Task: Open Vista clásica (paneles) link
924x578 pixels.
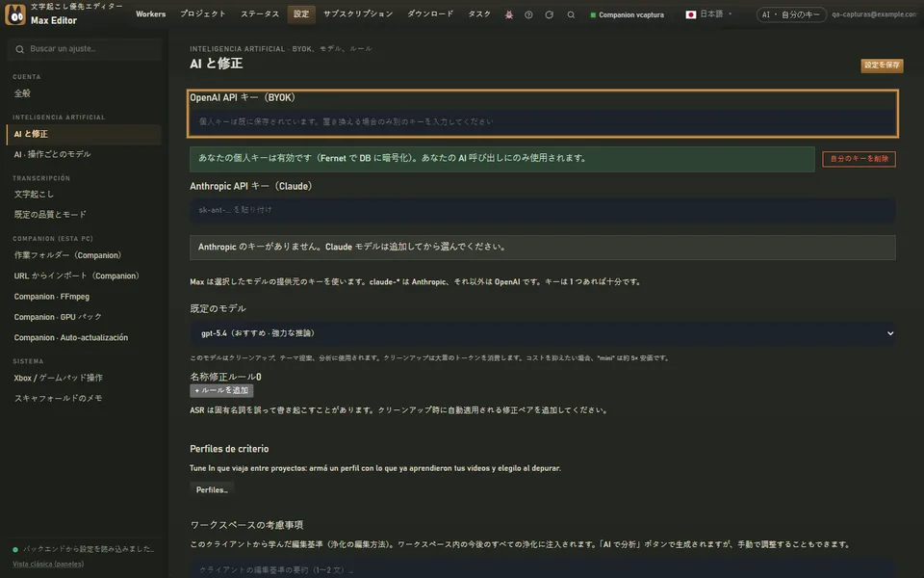Action: 48,565
